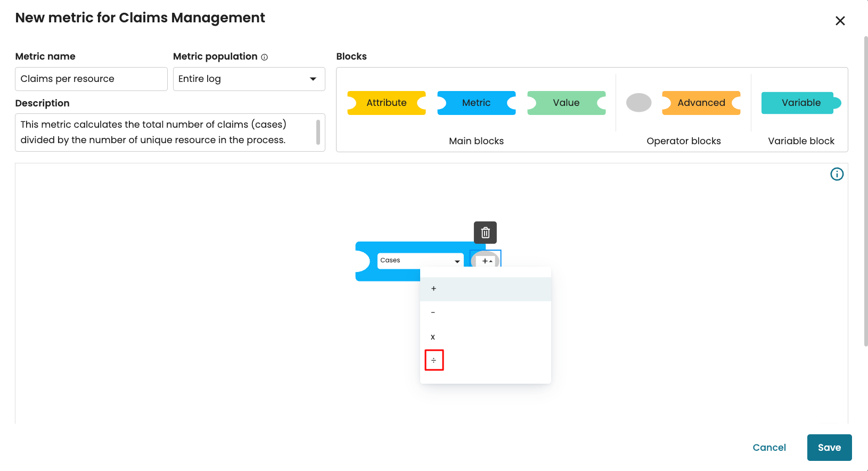This screenshot has height=471, width=868.
Task: Select the green Value block
Action: [x=566, y=103]
